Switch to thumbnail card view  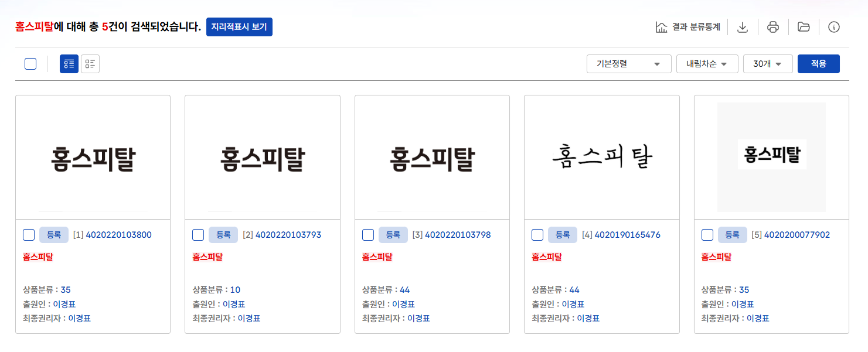[x=69, y=64]
